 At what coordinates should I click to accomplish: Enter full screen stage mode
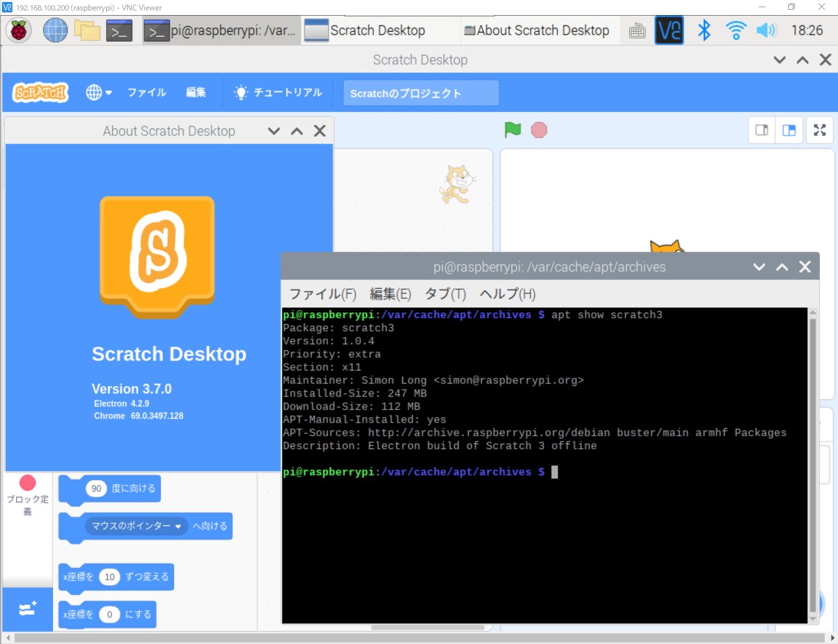click(x=820, y=130)
